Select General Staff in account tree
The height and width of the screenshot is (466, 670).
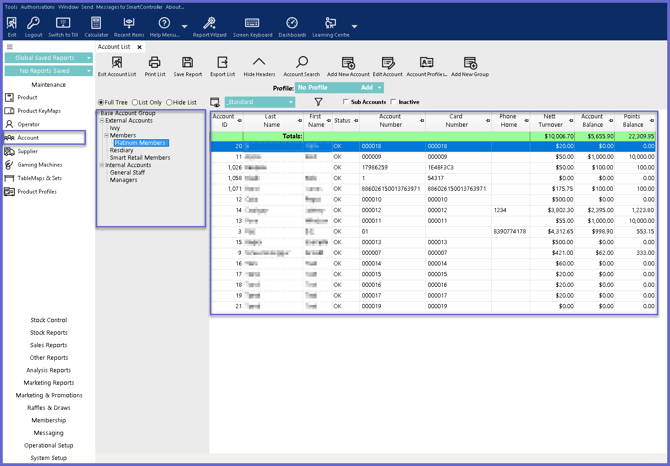127,173
